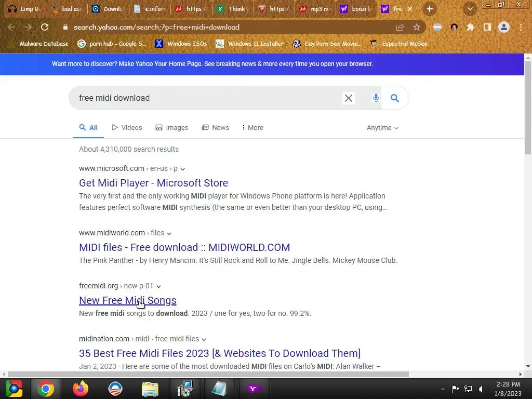The height and width of the screenshot is (399, 532).
Task: Open the extensions puzzle icon
Action: point(470,27)
